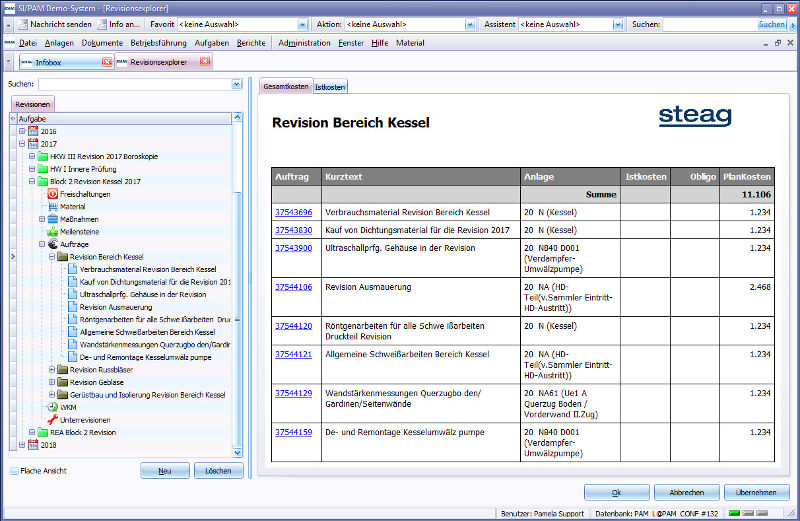
Task: Click the calendar icon next to 2017
Action: [x=33, y=144]
